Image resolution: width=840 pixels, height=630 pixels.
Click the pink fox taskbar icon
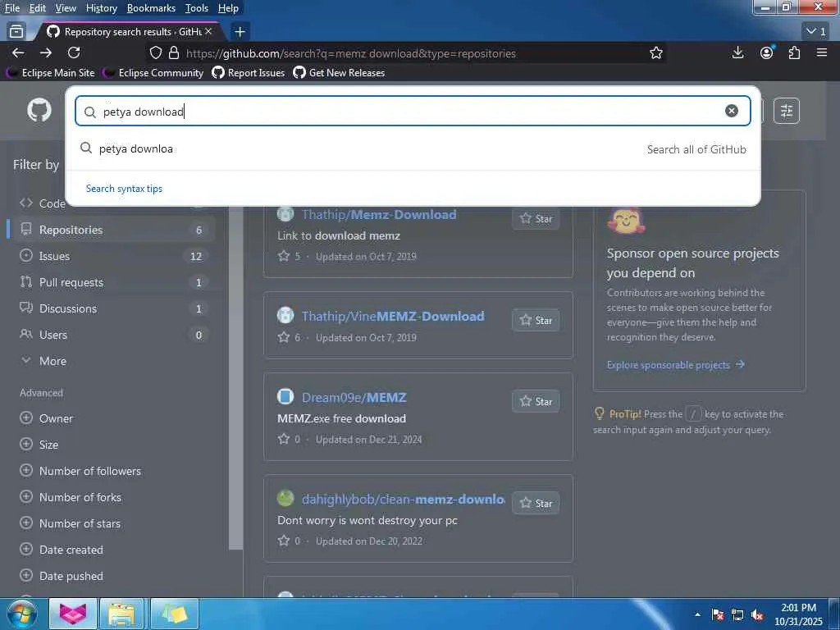[x=73, y=614]
